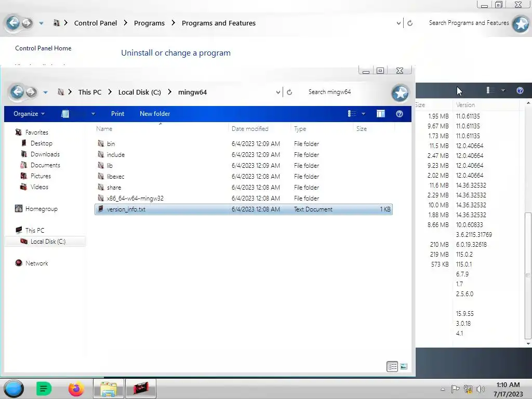This screenshot has width=532, height=399.
Task: Select the version_info.txt file
Action: (x=243, y=209)
